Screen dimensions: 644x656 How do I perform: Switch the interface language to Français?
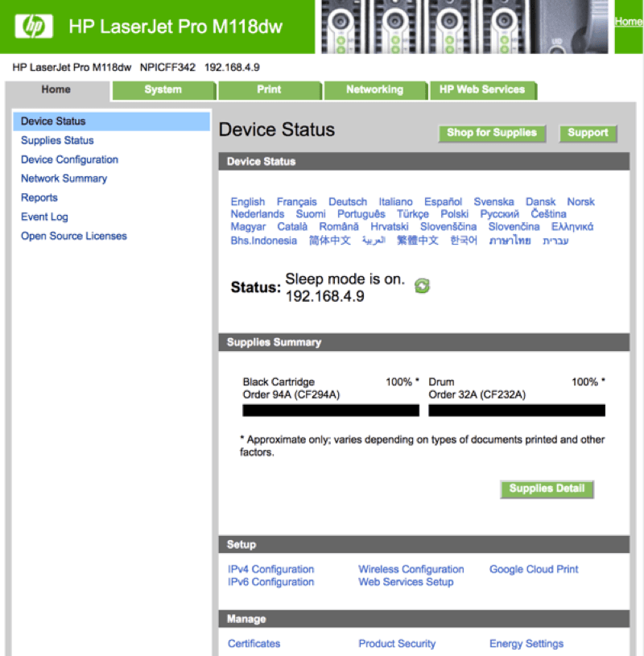296,201
